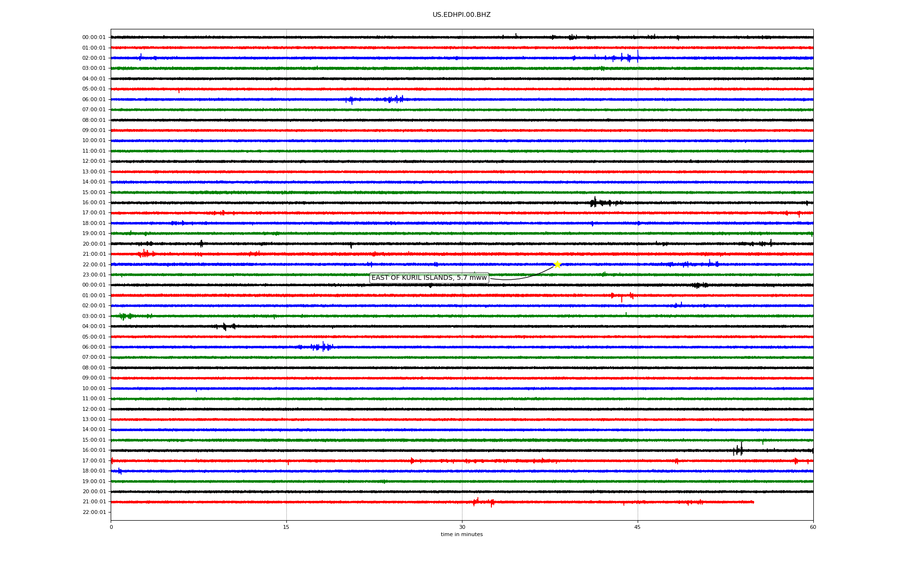
Task: Click the 'time in minutes' axis label
Action: 462,535
